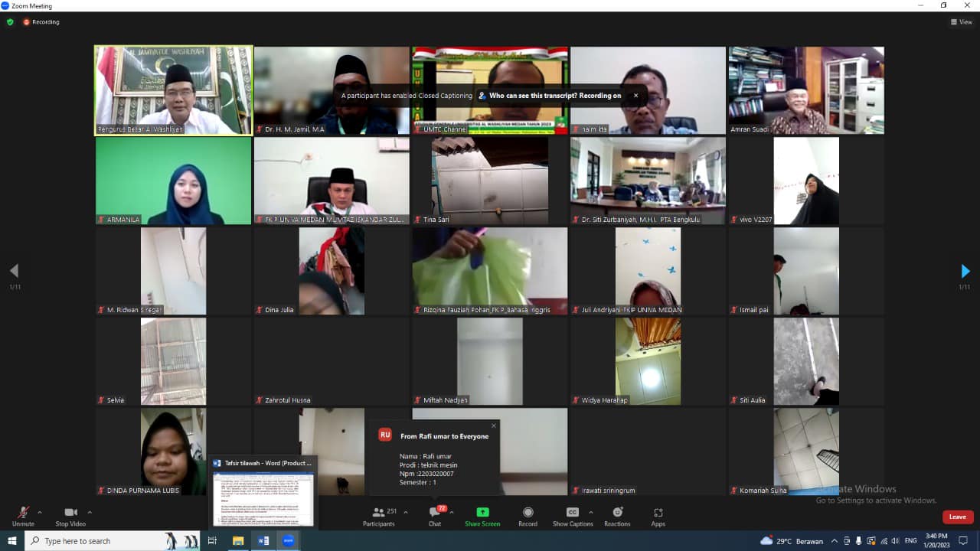Expand video options arrow beside Stop Video
Screen dimensions: 980x551
90,513
